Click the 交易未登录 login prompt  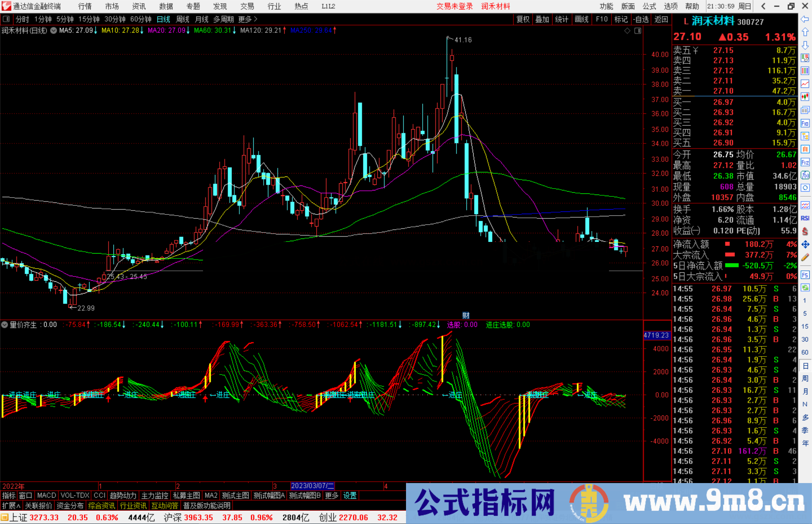pyautogui.click(x=454, y=6)
